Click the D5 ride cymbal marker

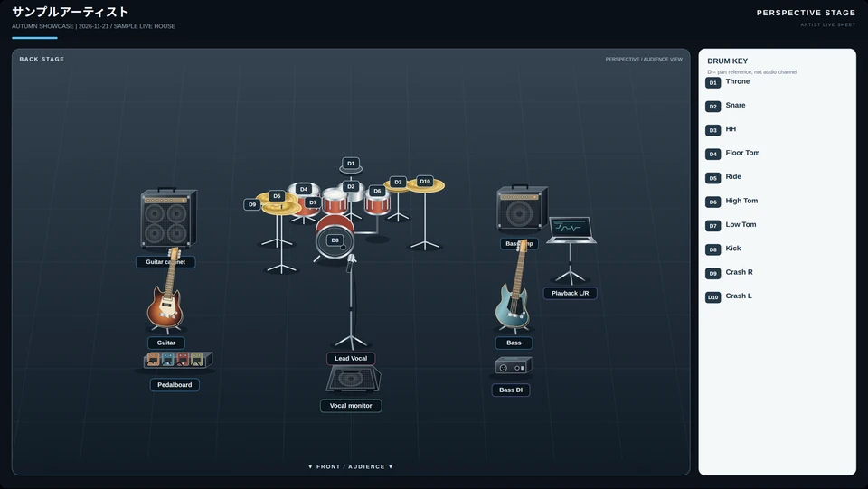point(277,196)
